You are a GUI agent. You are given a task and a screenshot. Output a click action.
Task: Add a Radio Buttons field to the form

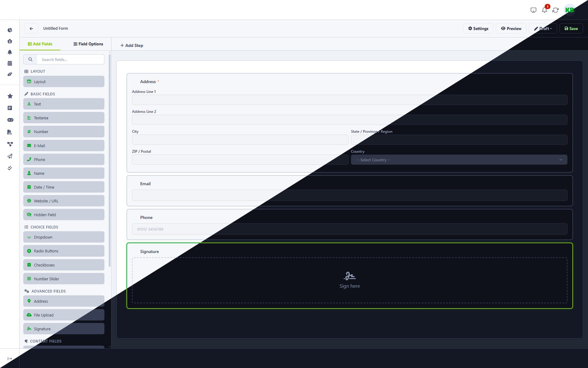coord(64,251)
